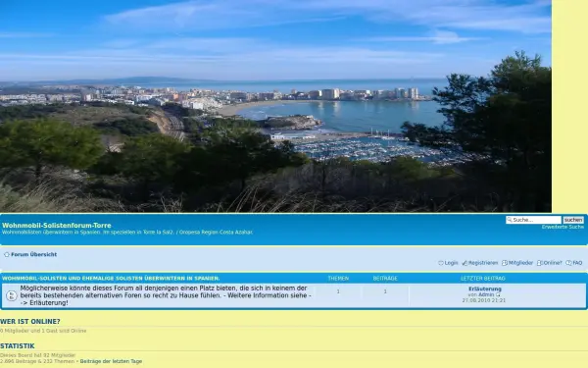Image resolution: width=588 pixels, height=368 pixels.
Task: Click the forum status icon in forum row
Action: (x=11, y=295)
